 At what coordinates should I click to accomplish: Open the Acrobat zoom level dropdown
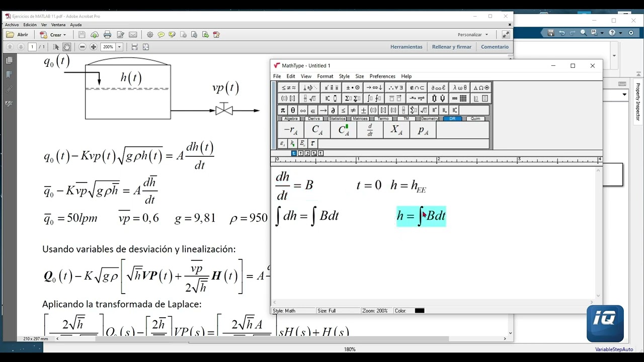pyautogui.click(x=119, y=47)
